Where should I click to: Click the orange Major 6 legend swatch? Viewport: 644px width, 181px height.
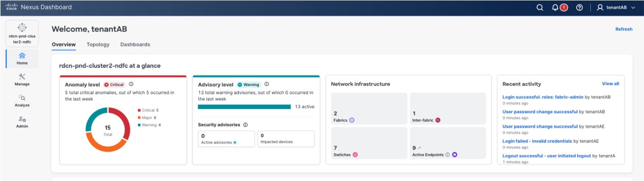point(139,118)
